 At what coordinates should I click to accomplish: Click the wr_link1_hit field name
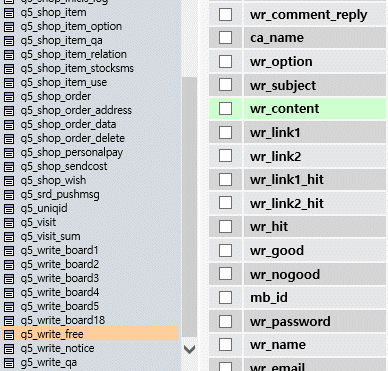click(287, 180)
